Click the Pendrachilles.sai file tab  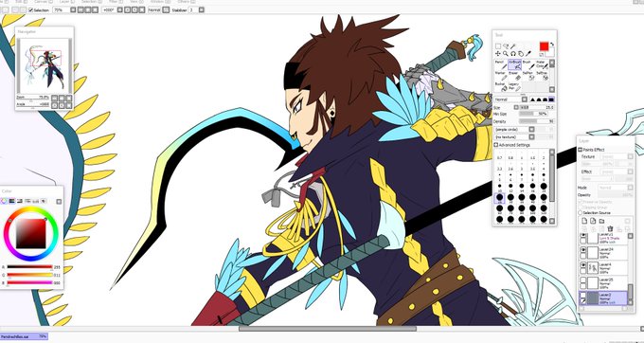click(24, 336)
